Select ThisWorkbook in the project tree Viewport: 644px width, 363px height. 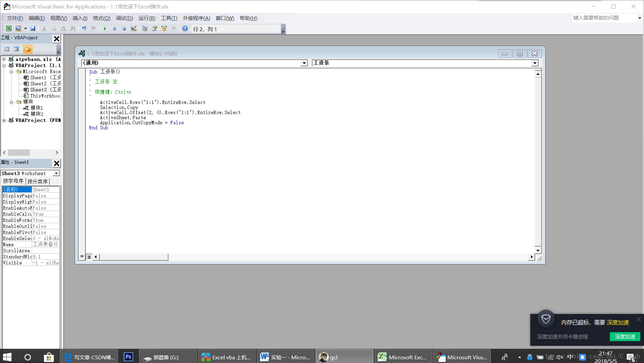click(42, 96)
